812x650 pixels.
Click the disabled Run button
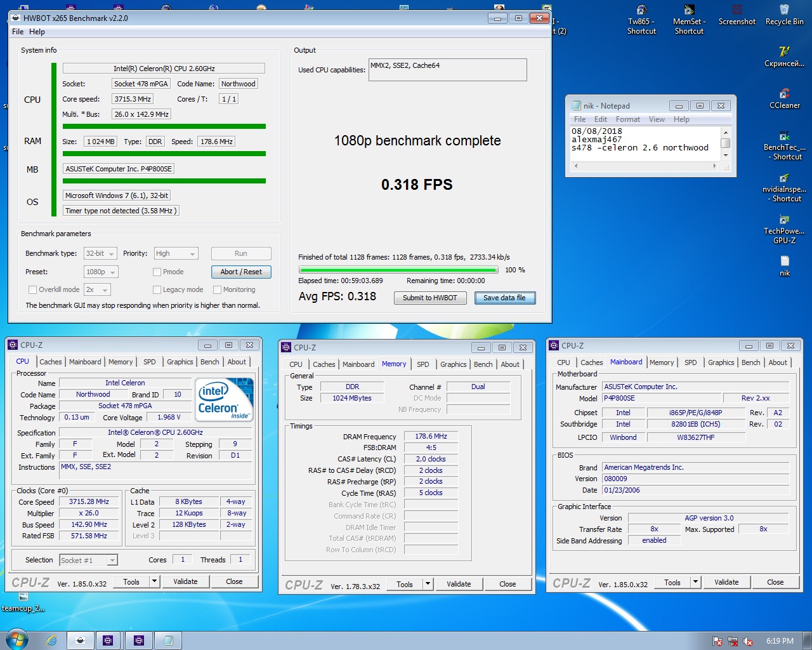[241, 253]
